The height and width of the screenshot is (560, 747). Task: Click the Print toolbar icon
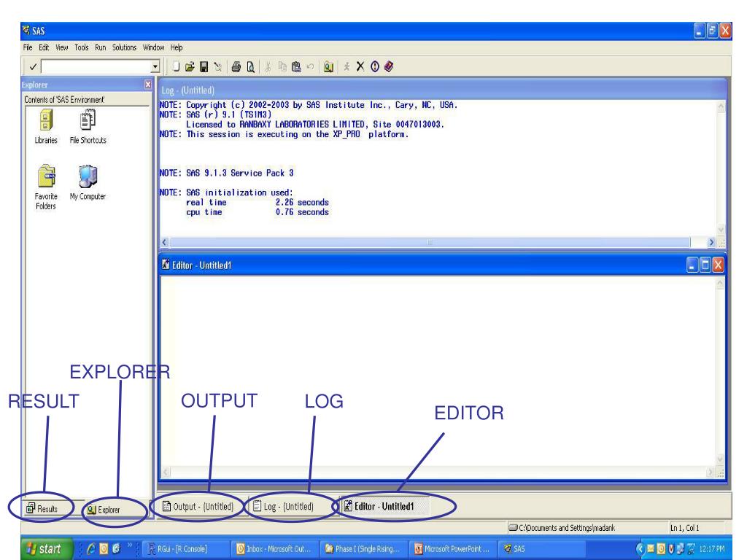click(x=236, y=66)
